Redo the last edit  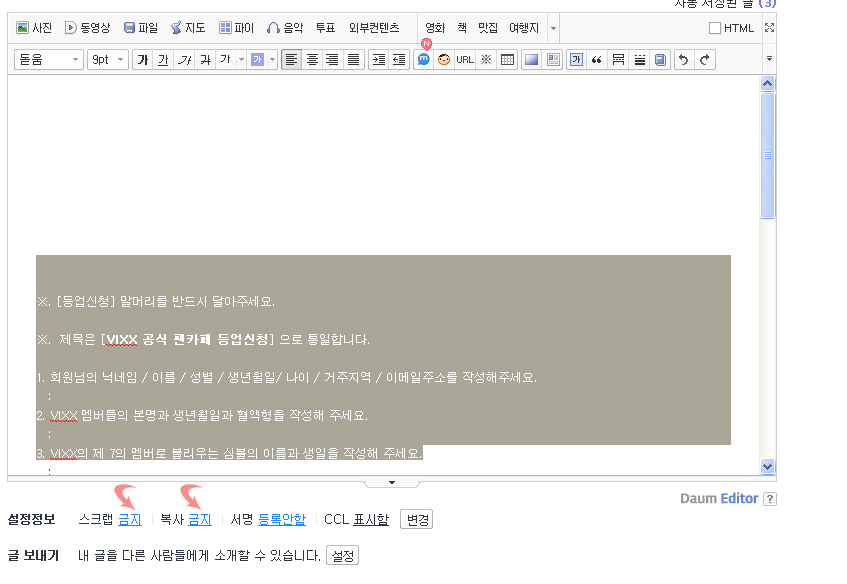pos(705,59)
